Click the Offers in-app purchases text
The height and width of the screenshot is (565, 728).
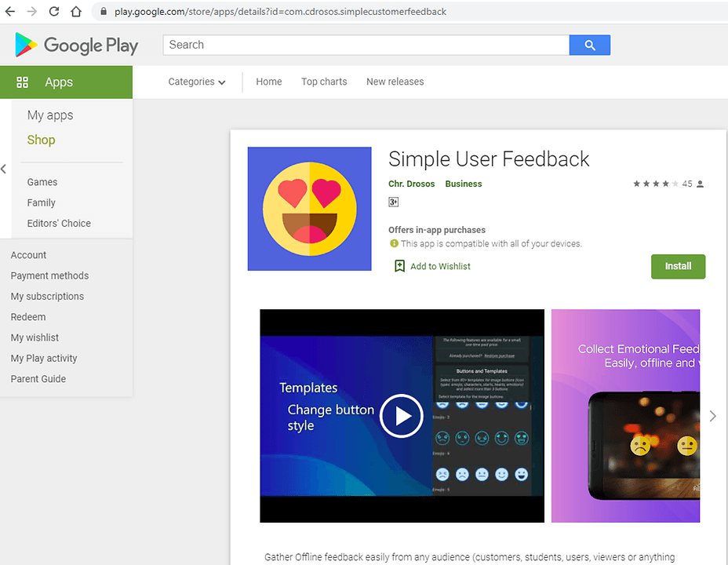pos(437,230)
